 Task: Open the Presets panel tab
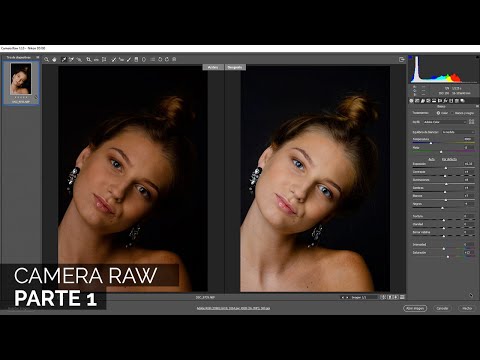pyautogui.click(x=457, y=101)
